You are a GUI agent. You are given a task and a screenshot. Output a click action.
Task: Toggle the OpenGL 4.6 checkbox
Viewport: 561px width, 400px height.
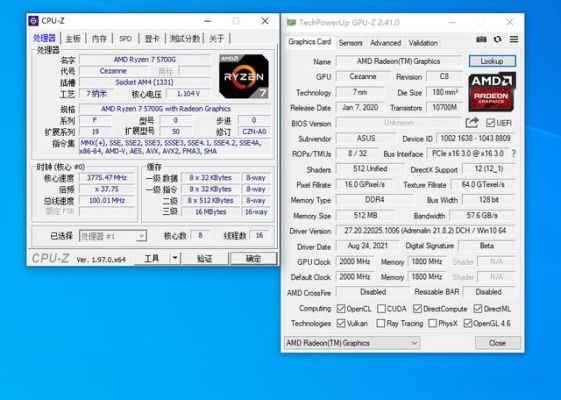[468, 323]
